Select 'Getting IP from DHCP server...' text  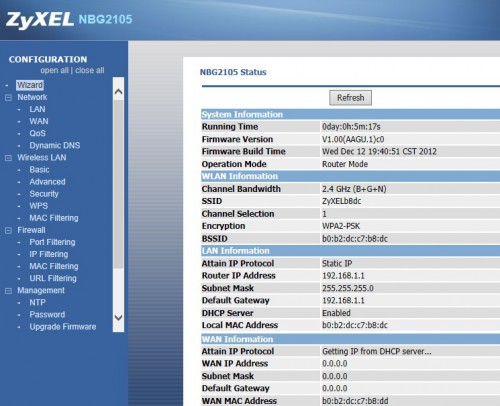point(377,351)
